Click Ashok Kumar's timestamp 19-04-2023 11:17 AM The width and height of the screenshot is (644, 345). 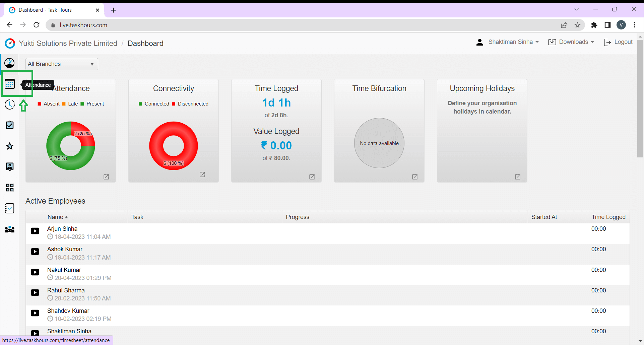tap(79, 257)
